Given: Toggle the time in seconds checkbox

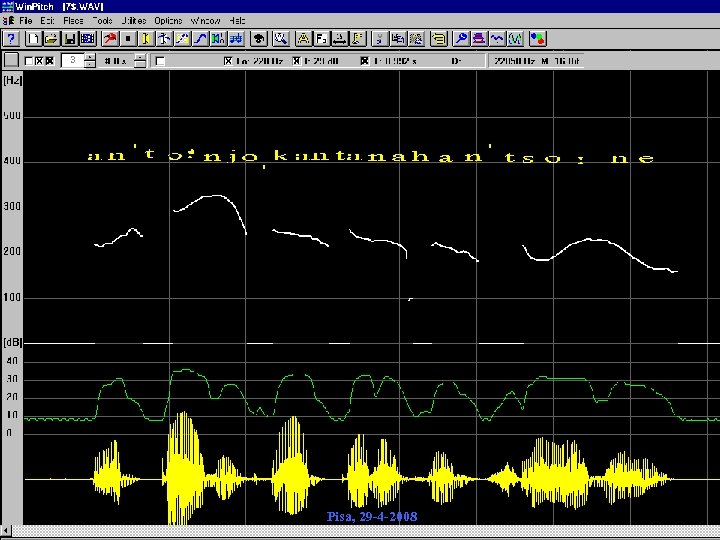Looking at the screenshot, I should click(365, 61).
